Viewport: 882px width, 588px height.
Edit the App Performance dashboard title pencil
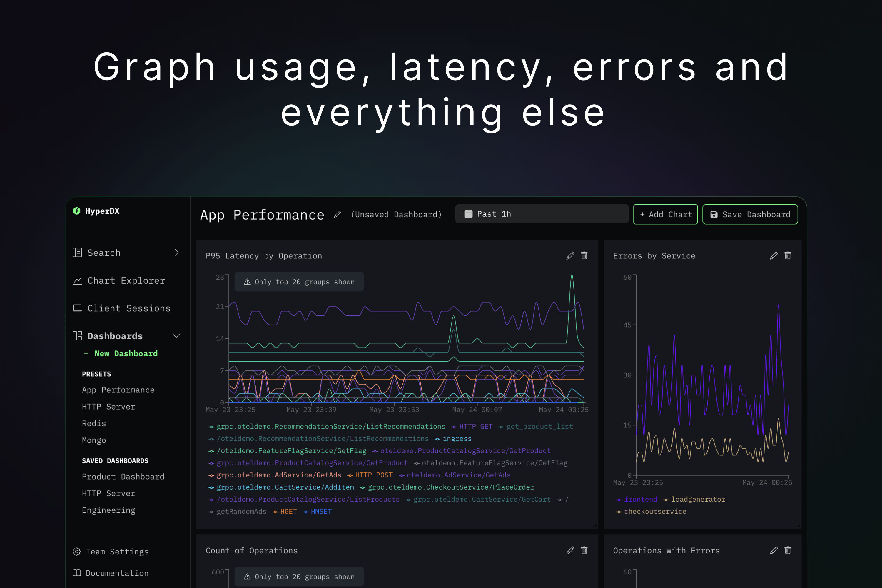click(x=338, y=215)
